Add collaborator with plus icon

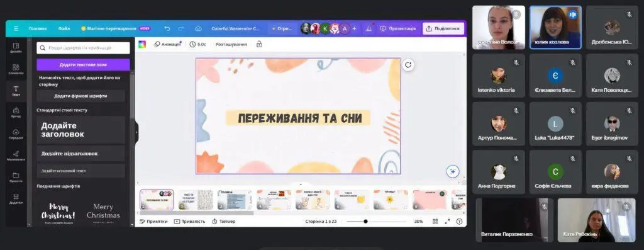[355, 29]
